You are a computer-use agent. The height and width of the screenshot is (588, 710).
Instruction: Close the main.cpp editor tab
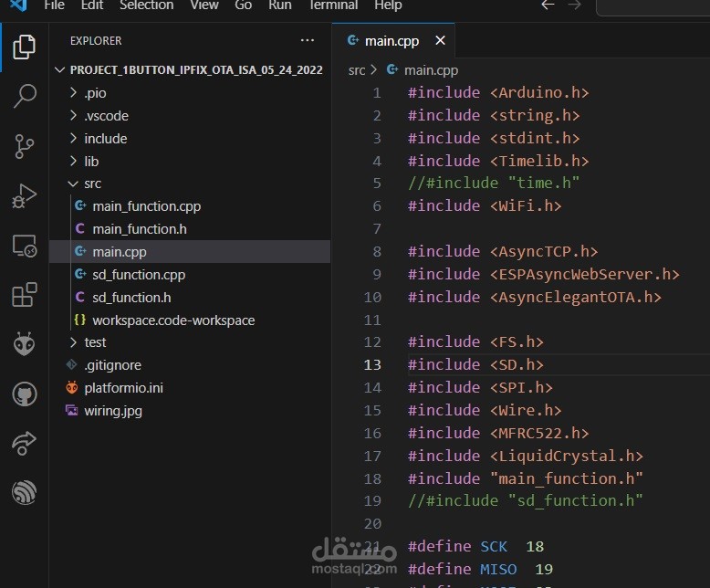tap(440, 41)
